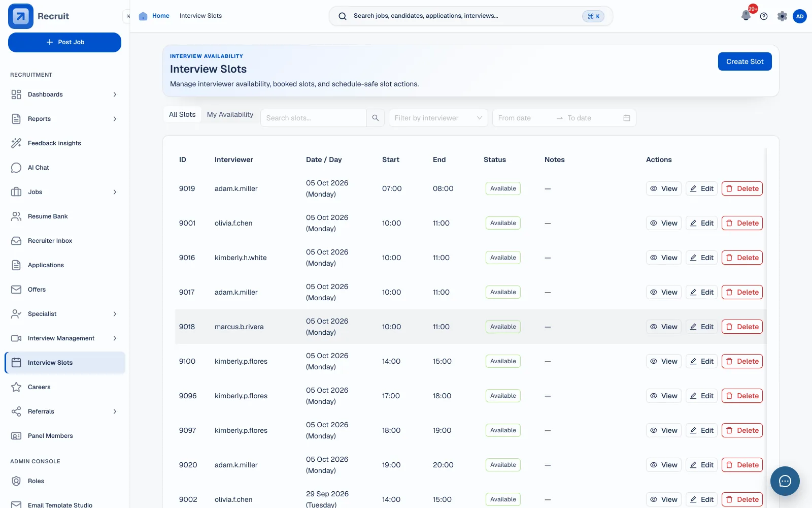This screenshot has width=812, height=508.
Task: Click the Home breadcrumb link
Action: (160, 16)
